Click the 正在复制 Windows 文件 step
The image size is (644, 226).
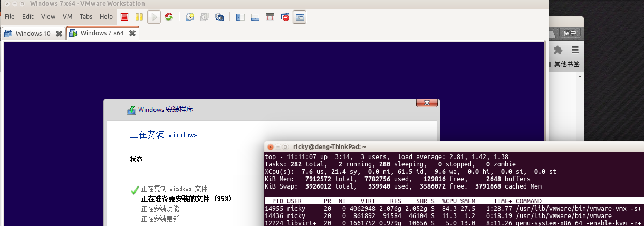click(175, 189)
